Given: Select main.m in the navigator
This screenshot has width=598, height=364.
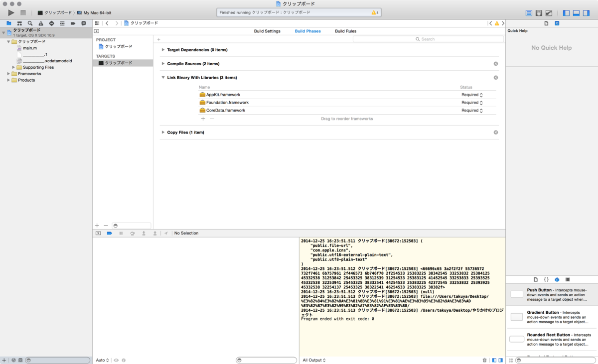Looking at the screenshot, I should pyautogui.click(x=30, y=48).
